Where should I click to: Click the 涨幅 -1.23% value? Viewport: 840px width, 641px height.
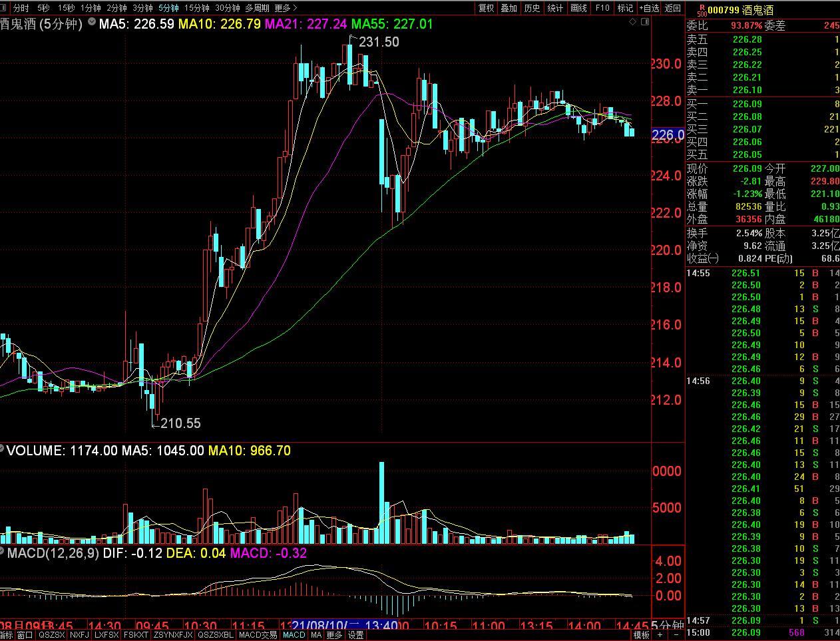point(747,194)
